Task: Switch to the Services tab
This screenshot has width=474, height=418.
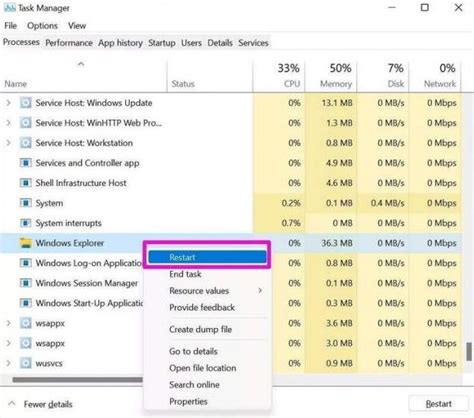Action: pyautogui.click(x=253, y=43)
